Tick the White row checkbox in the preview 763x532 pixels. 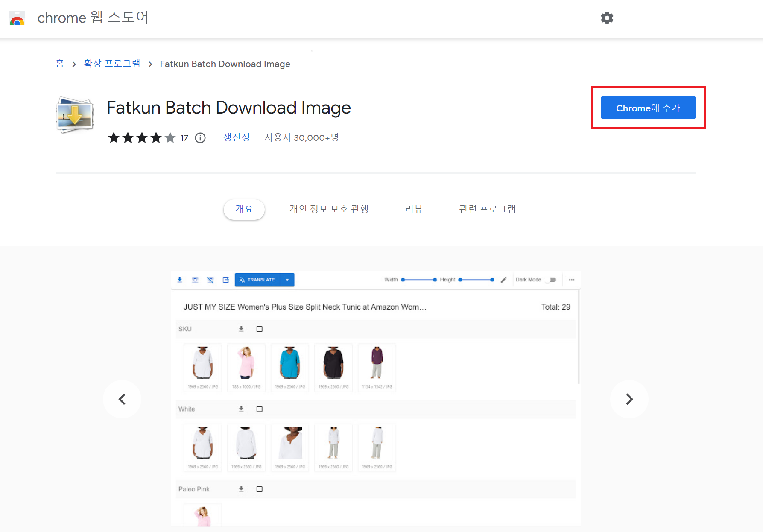tap(259, 409)
